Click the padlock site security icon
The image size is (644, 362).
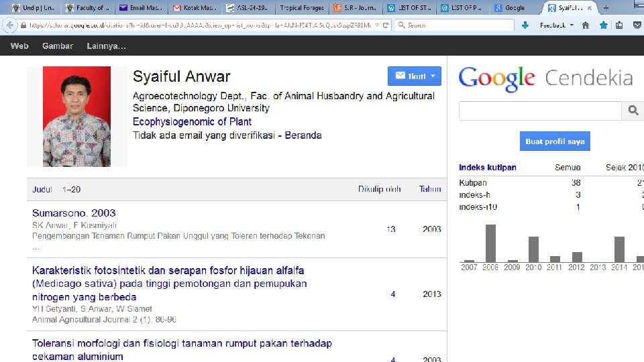pos(23,25)
